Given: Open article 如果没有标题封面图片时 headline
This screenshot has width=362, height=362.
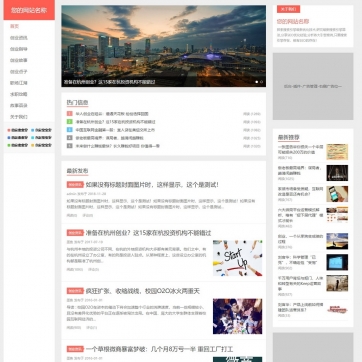Looking at the screenshot, I should [x=152, y=185].
